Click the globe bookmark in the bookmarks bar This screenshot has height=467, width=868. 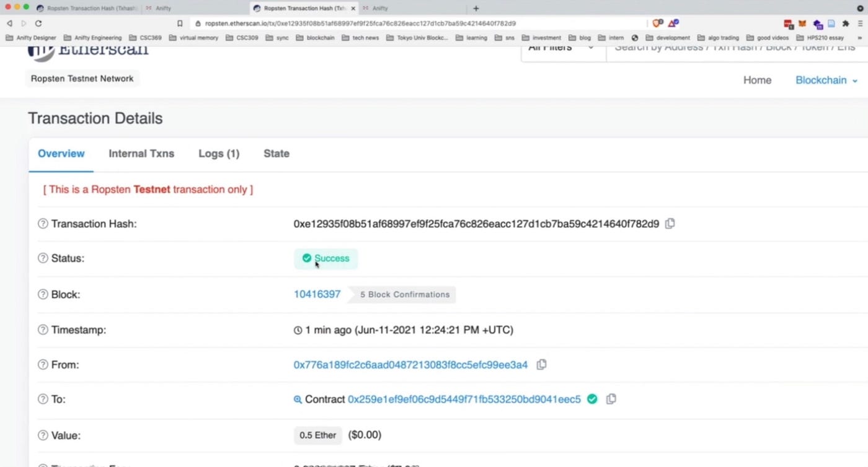pos(635,38)
